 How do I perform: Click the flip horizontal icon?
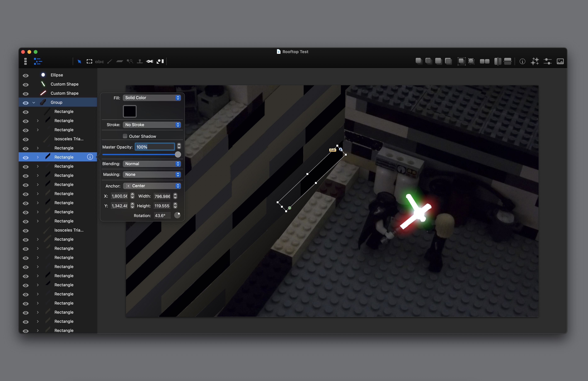click(498, 62)
